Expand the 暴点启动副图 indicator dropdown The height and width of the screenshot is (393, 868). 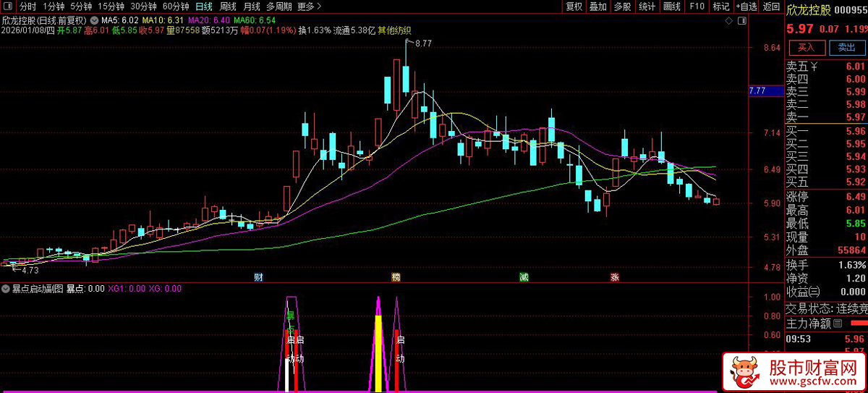click(6, 289)
